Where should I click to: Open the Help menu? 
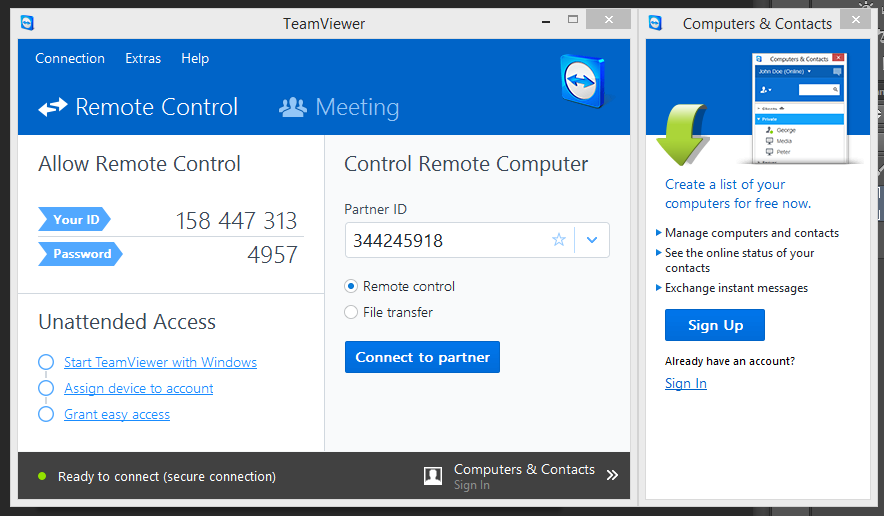[195, 58]
